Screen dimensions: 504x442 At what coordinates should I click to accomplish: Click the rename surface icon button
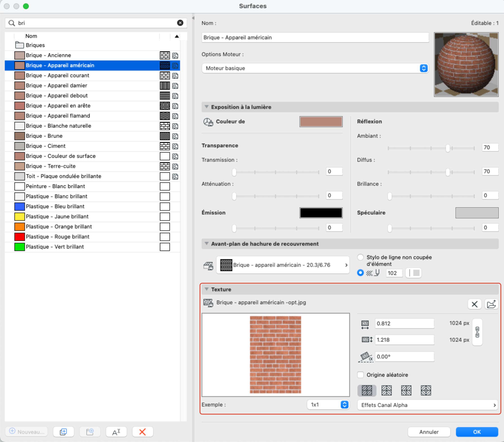(116, 432)
